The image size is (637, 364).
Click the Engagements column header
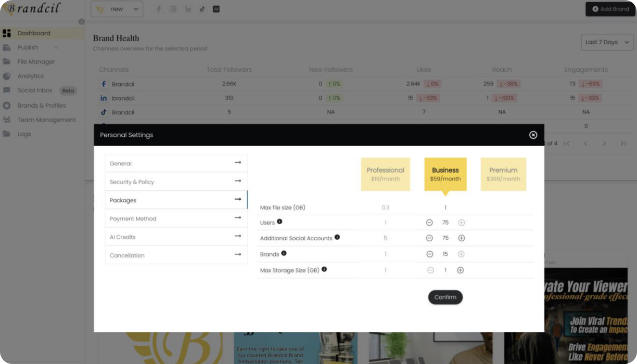point(586,70)
